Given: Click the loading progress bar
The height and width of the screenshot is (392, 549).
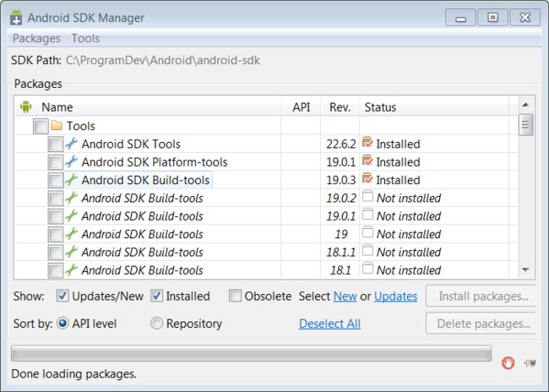Looking at the screenshot, I should click(251, 353).
